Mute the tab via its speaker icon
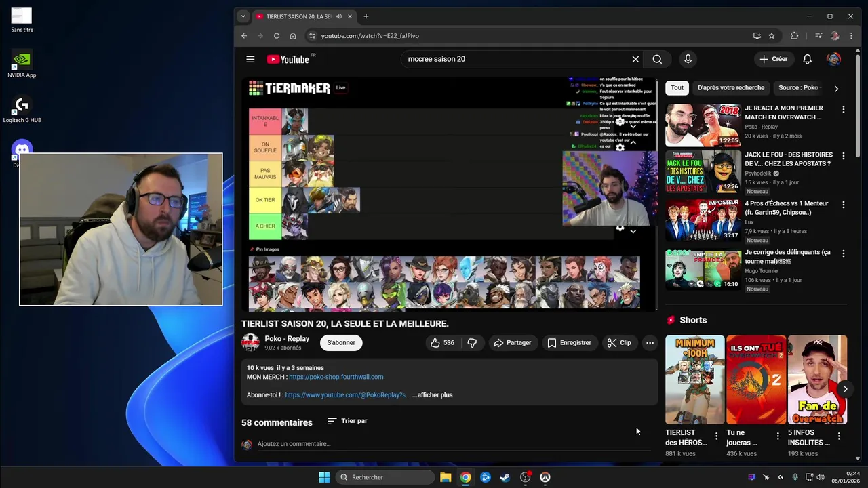Image resolution: width=868 pixels, height=488 pixels. click(x=338, y=16)
